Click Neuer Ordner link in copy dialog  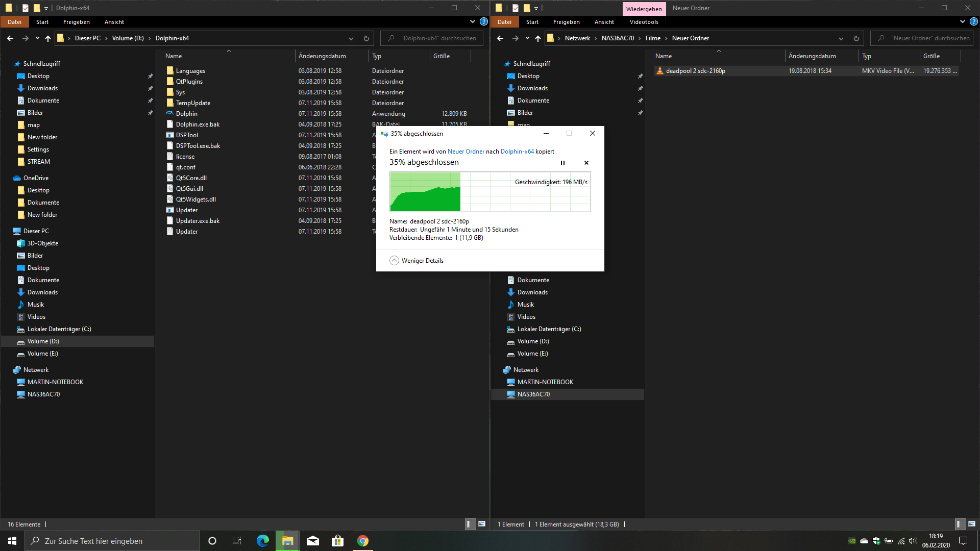[465, 152]
